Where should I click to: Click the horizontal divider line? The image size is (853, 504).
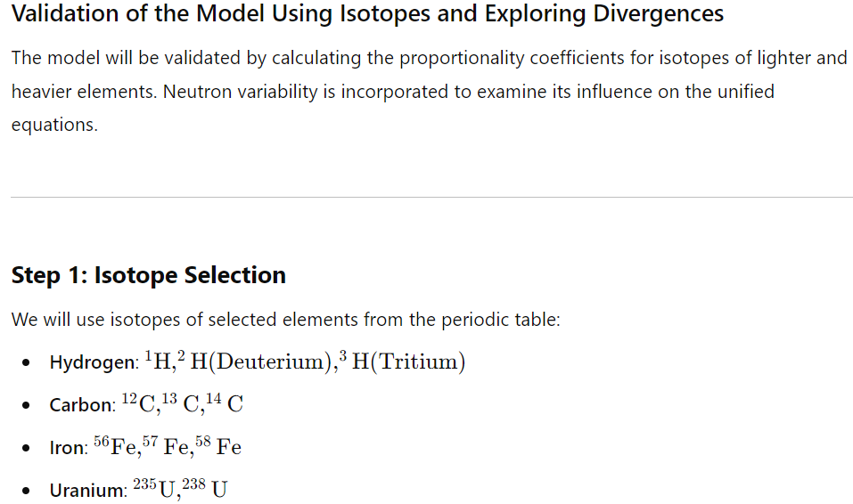(x=432, y=198)
